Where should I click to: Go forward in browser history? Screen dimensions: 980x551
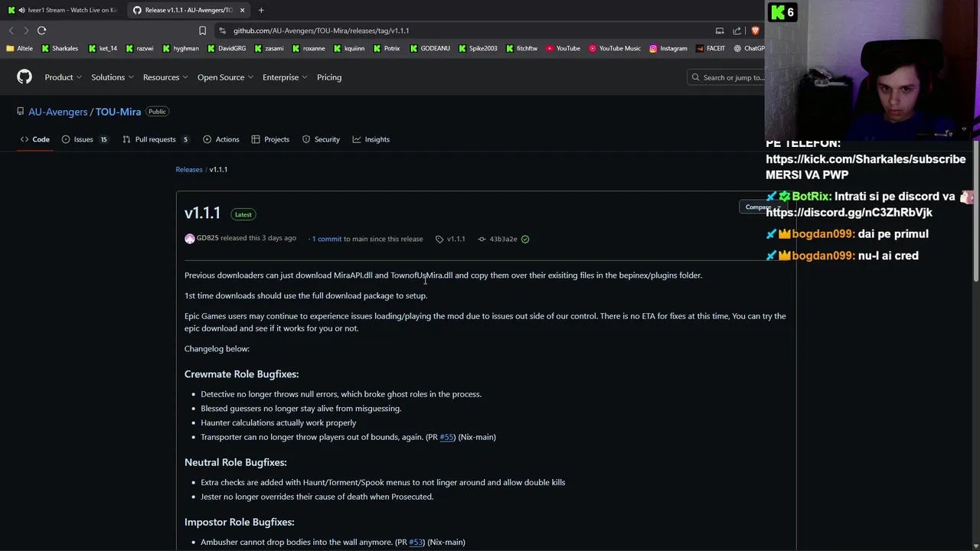[x=26, y=31]
